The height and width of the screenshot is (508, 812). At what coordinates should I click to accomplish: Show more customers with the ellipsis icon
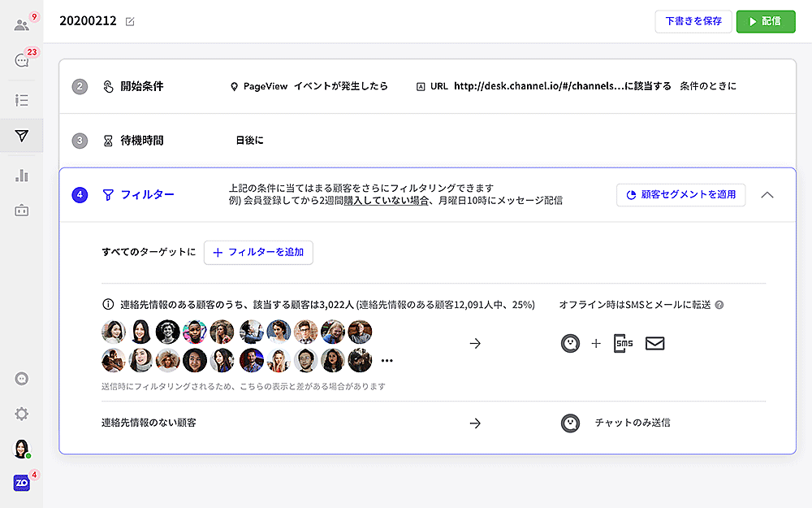pyautogui.click(x=387, y=361)
